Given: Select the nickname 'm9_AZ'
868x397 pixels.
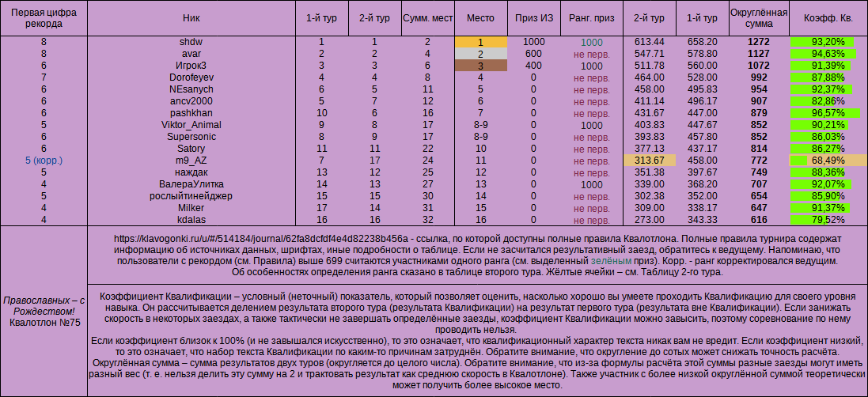Looking at the screenshot, I should click(x=191, y=161).
